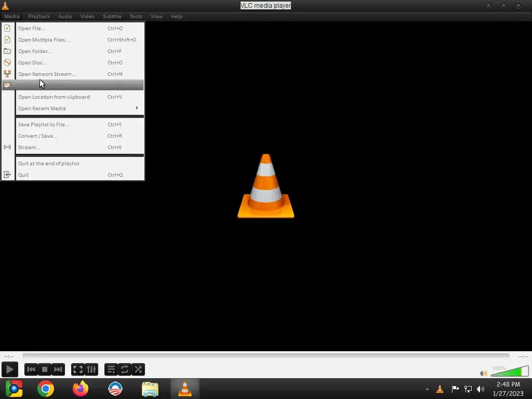
Task: Toggle the playlist view button
Action: click(111, 369)
